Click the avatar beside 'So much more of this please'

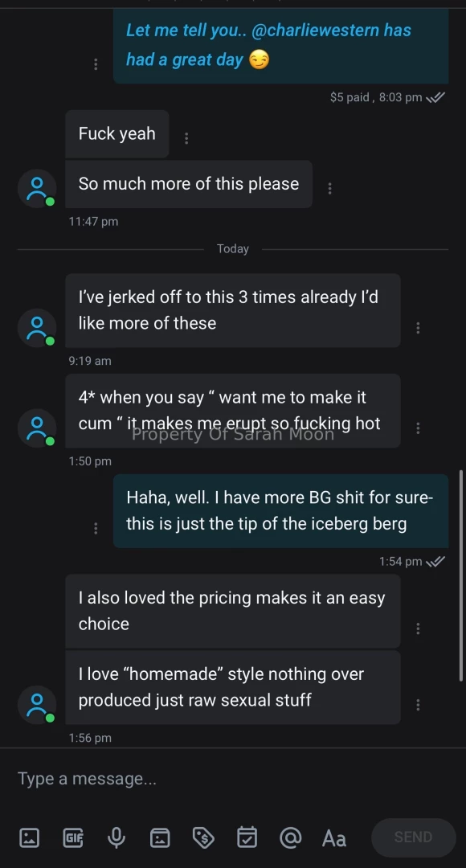click(x=37, y=187)
